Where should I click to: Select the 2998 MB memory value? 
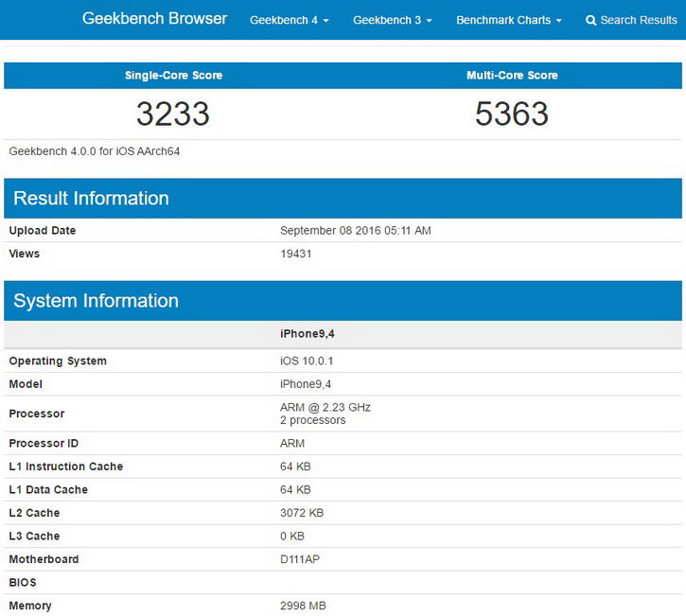[303, 606]
